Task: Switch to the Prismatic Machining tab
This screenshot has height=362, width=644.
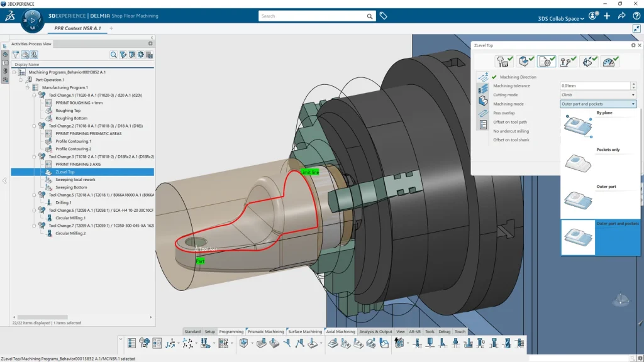Action: pos(265,331)
